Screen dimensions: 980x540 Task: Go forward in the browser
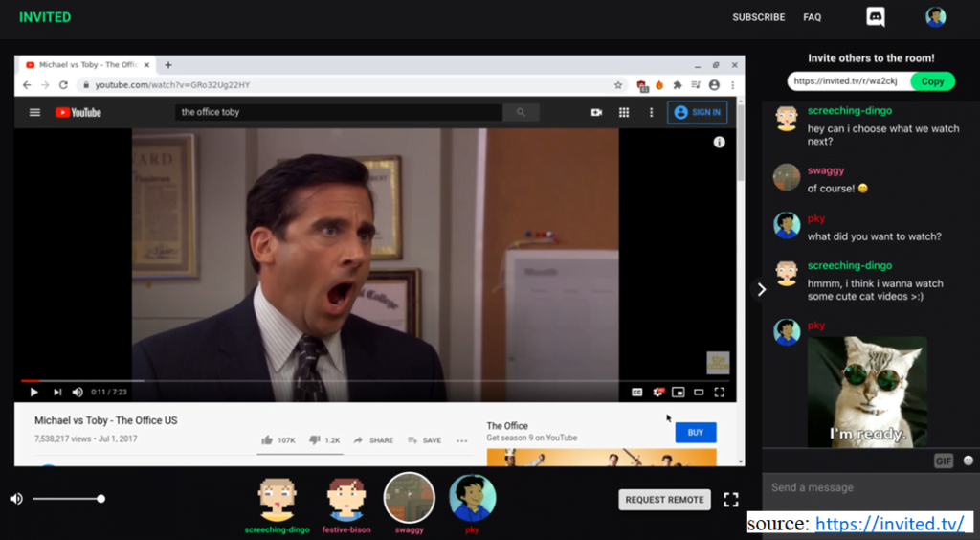pyautogui.click(x=45, y=85)
